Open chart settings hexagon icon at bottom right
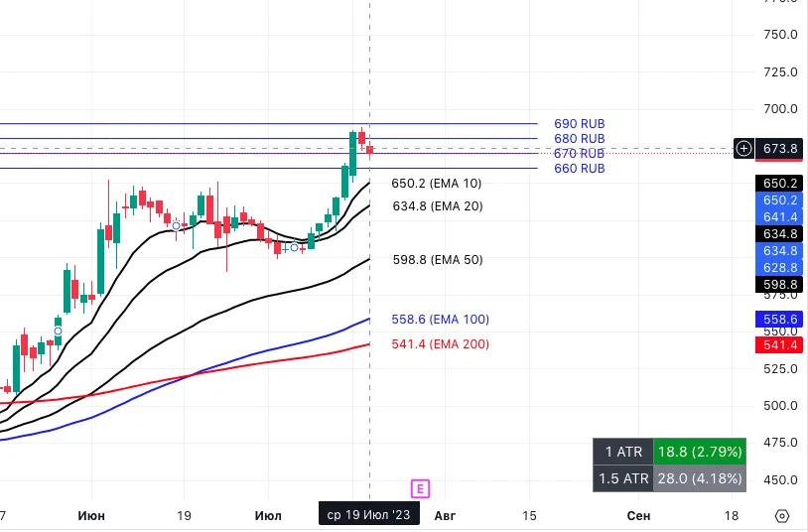This screenshot has height=532, width=808. tap(782, 516)
